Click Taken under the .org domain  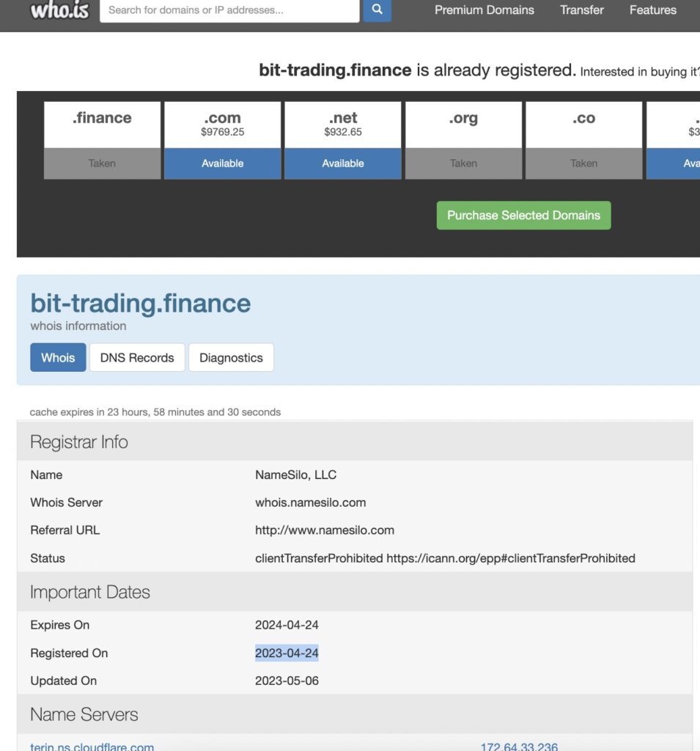pyautogui.click(x=463, y=164)
